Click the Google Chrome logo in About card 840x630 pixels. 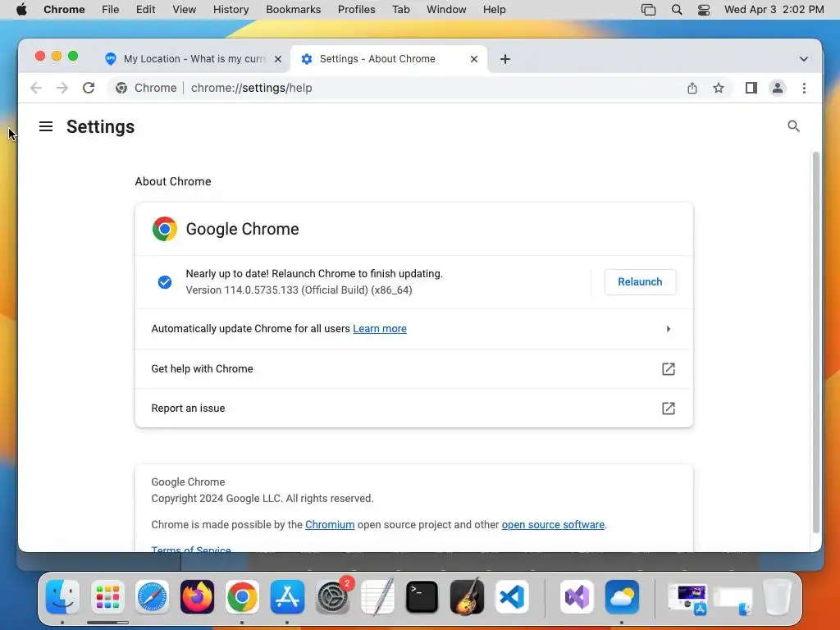tap(164, 229)
